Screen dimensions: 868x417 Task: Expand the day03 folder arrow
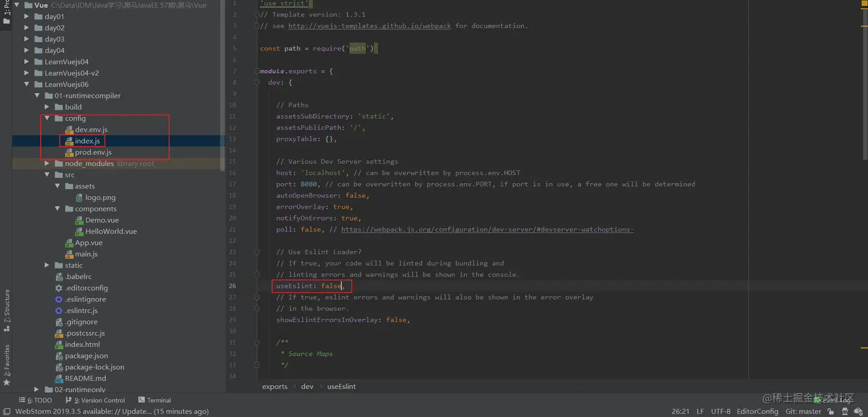click(26, 39)
